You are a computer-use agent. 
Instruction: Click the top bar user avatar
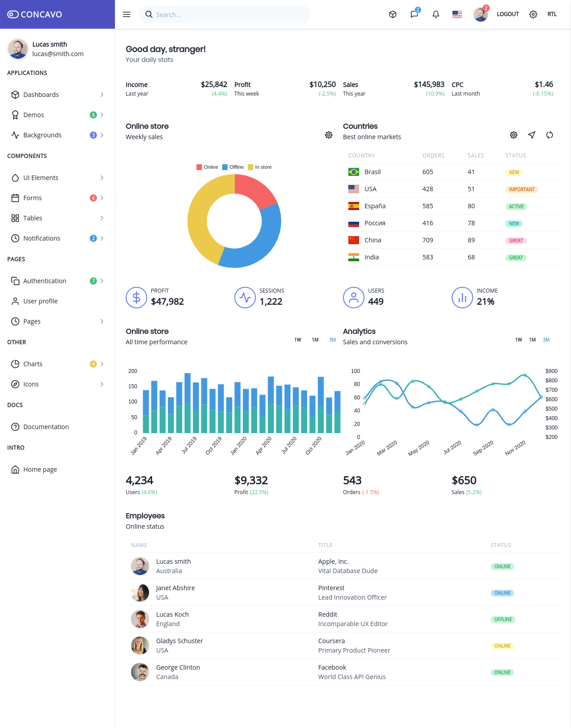[x=480, y=14]
